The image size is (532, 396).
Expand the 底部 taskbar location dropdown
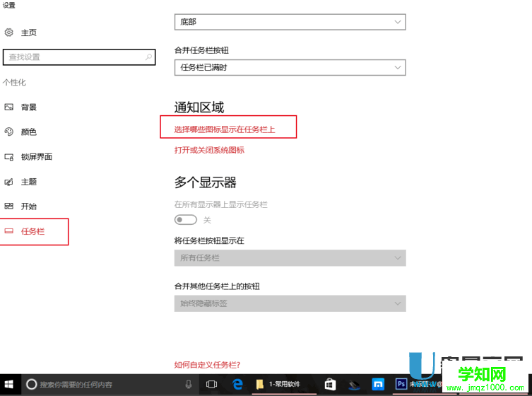click(x=290, y=22)
